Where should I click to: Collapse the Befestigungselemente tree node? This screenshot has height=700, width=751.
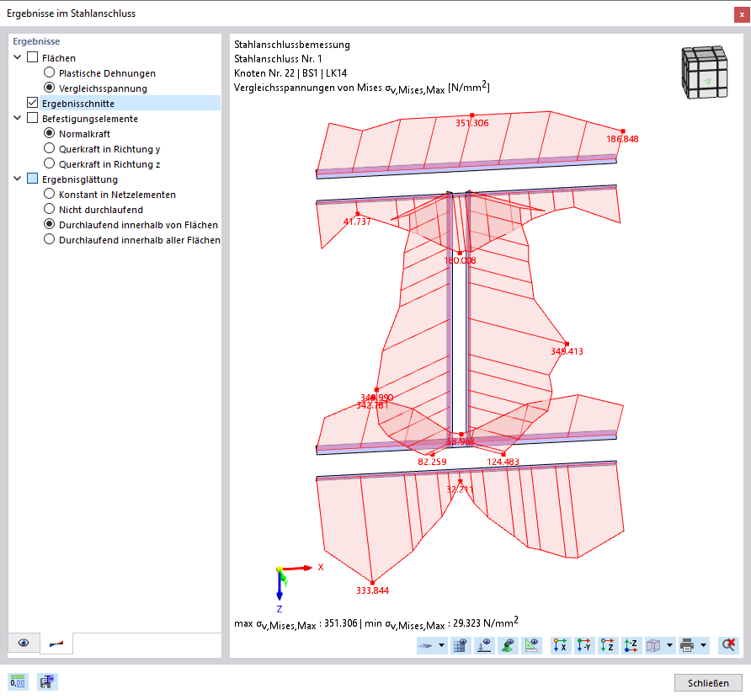17,118
